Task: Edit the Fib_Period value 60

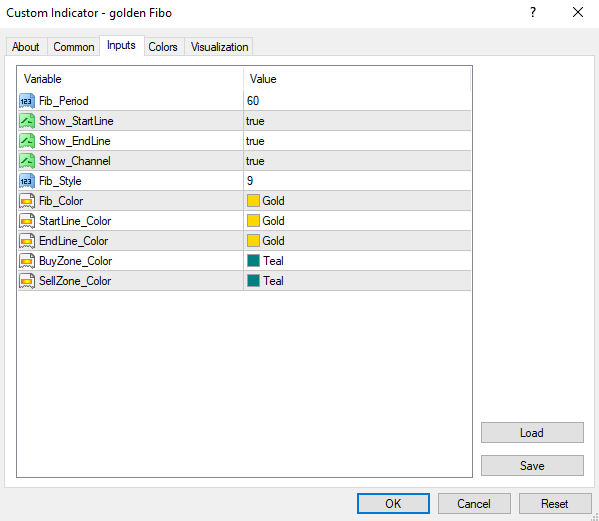Action: pyautogui.click(x=357, y=101)
